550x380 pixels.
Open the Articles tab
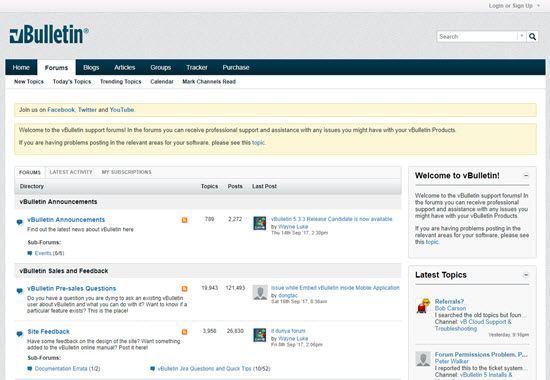coord(125,67)
